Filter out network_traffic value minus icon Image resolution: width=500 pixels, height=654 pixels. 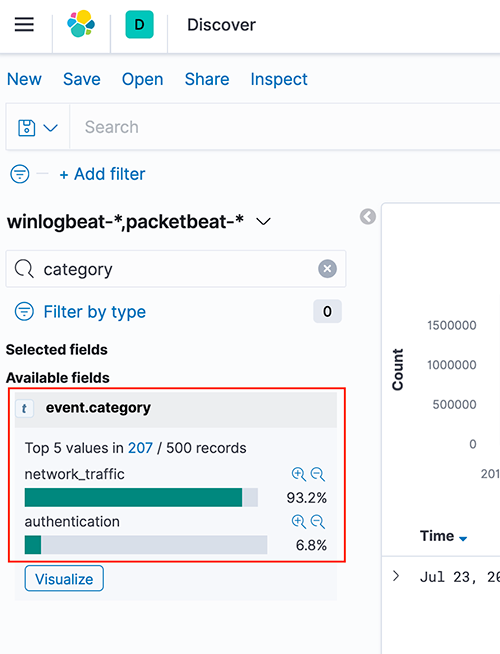[x=318, y=474]
